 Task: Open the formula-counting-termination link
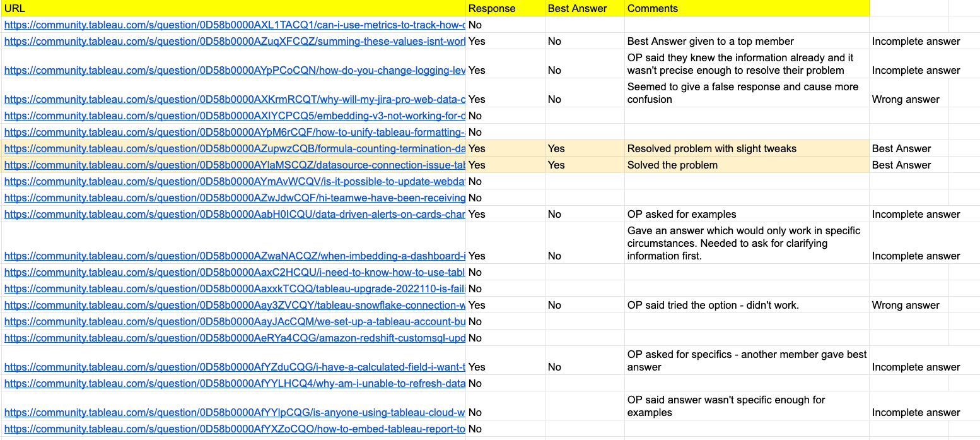click(x=235, y=149)
